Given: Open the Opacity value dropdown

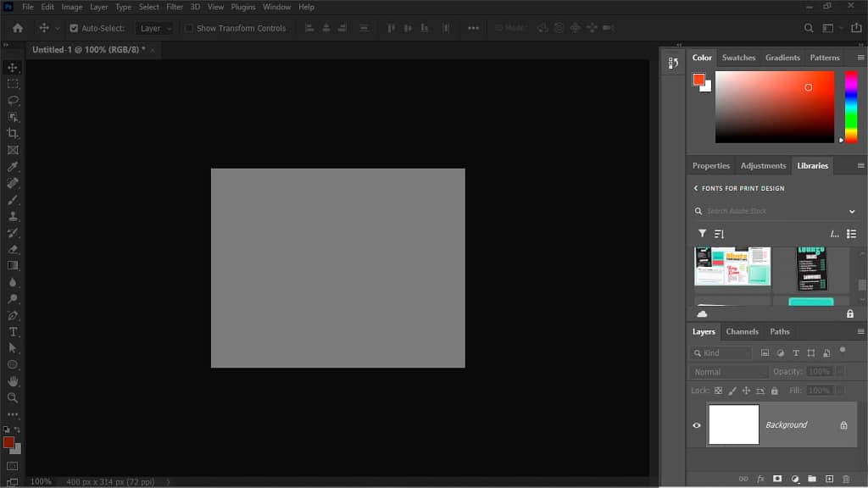Looking at the screenshot, I should click(x=840, y=372).
